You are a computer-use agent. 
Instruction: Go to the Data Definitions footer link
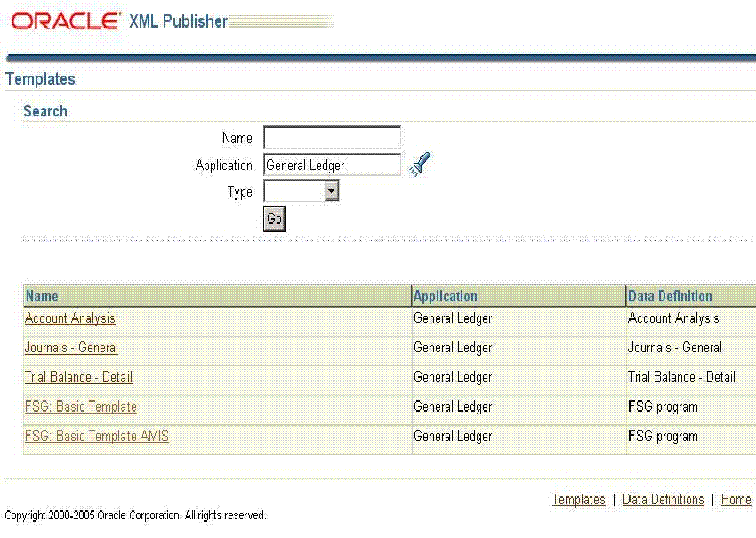663,500
